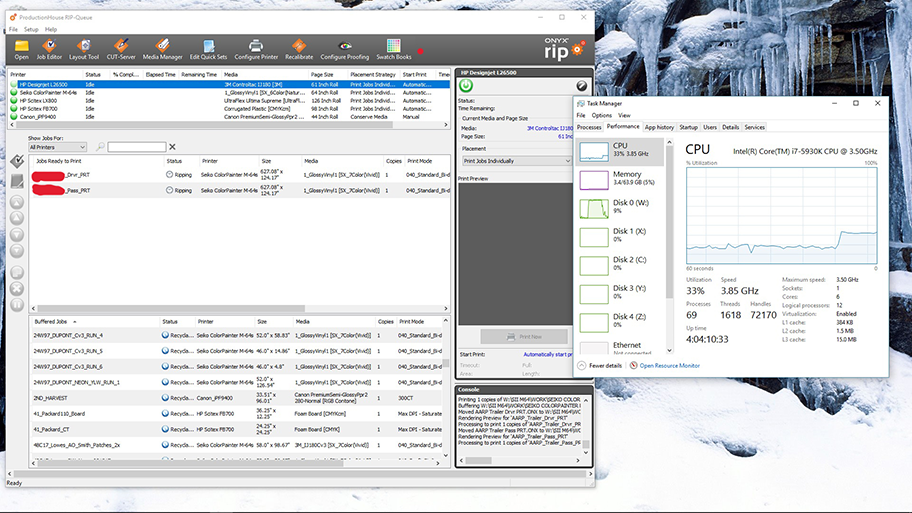The height and width of the screenshot is (513, 912).
Task: Switch to Users tab in Task Manager
Action: tap(710, 127)
